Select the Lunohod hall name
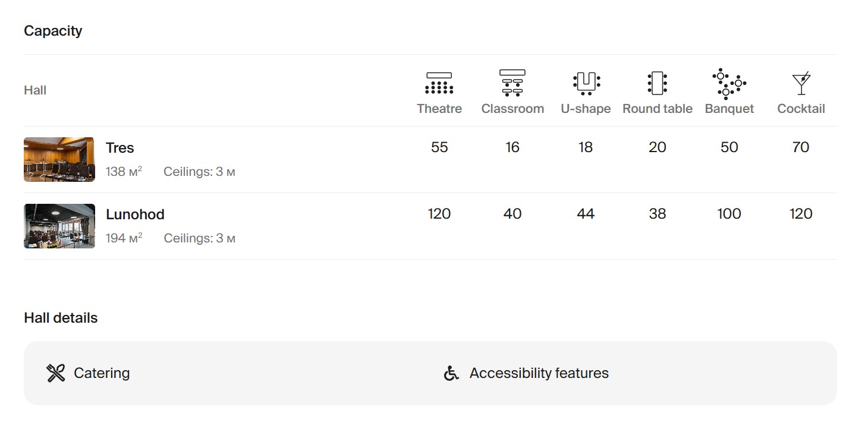Screen dimensions: 868x432 (135, 215)
